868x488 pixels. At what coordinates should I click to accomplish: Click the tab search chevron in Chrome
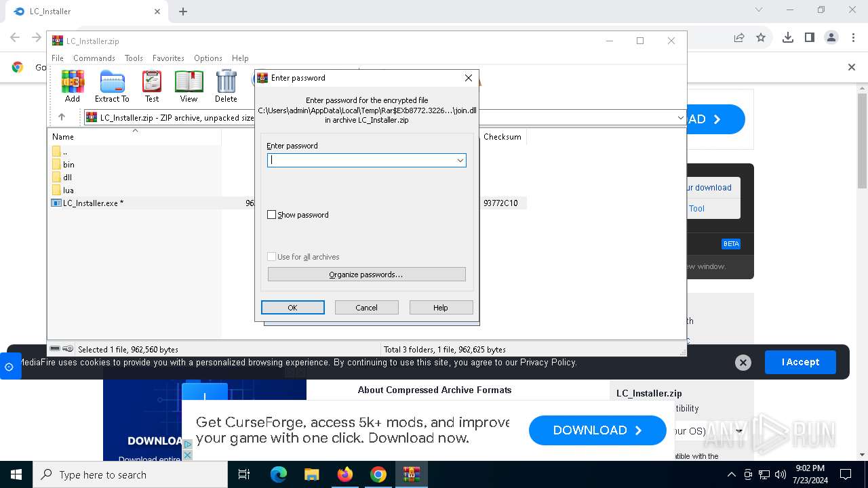(x=759, y=10)
